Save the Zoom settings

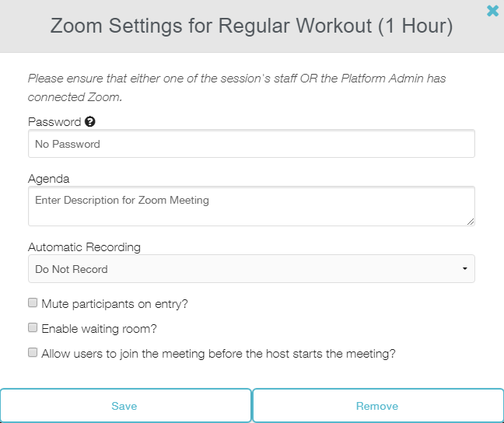[124, 406]
